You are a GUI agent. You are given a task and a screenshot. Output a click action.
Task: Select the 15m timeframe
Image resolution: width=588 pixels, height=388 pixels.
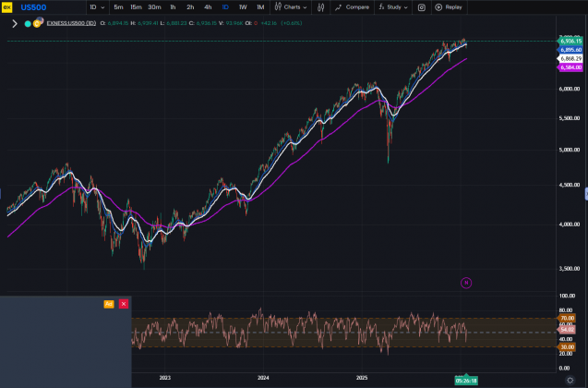(136, 6)
